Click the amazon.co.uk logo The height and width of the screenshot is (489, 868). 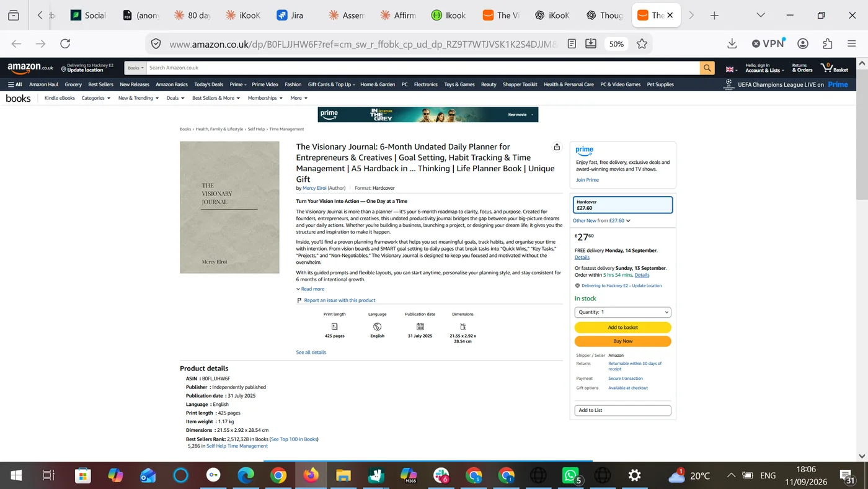[x=30, y=68]
